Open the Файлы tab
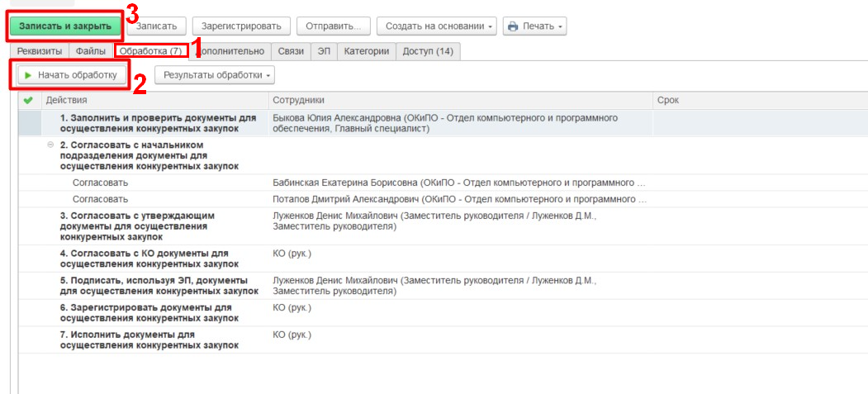Screen dimensions: 868x394 tap(91, 51)
